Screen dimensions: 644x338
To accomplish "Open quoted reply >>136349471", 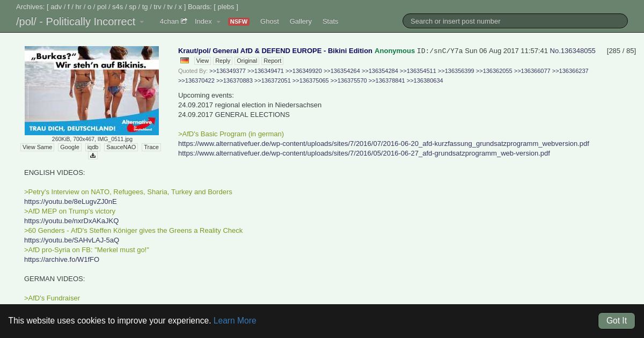I will [x=266, y=71].
